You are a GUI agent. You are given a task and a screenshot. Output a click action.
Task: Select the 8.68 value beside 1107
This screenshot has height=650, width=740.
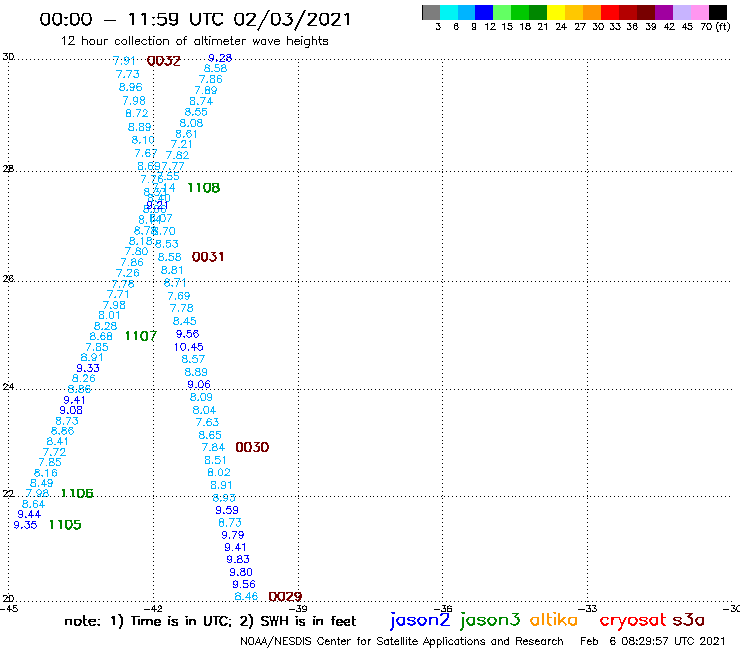(x=101, y=336)
